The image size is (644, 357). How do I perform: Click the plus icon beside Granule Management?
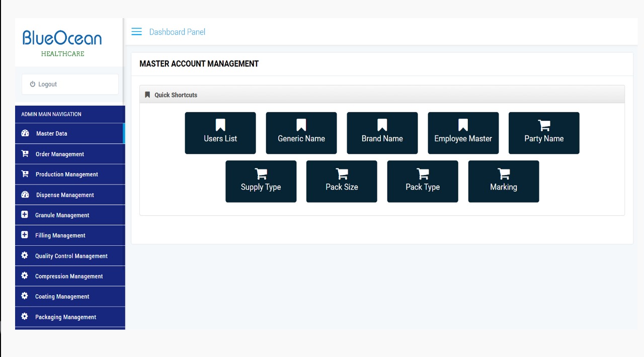(25, 215)
